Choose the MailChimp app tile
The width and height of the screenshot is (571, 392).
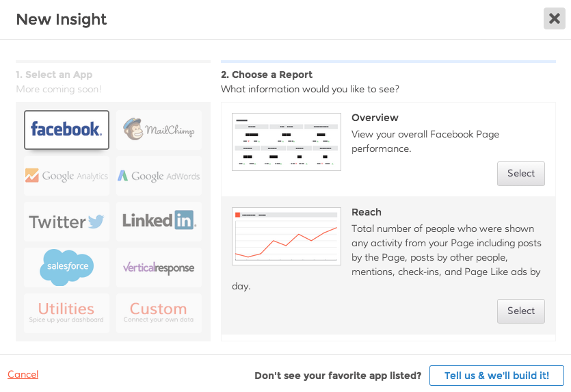coord(159,129)
